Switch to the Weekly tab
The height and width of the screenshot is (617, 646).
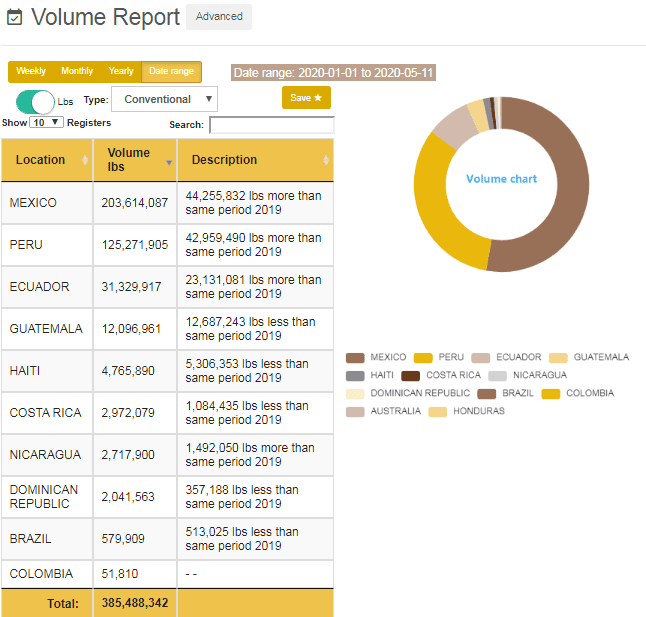[x=31, y=71]
